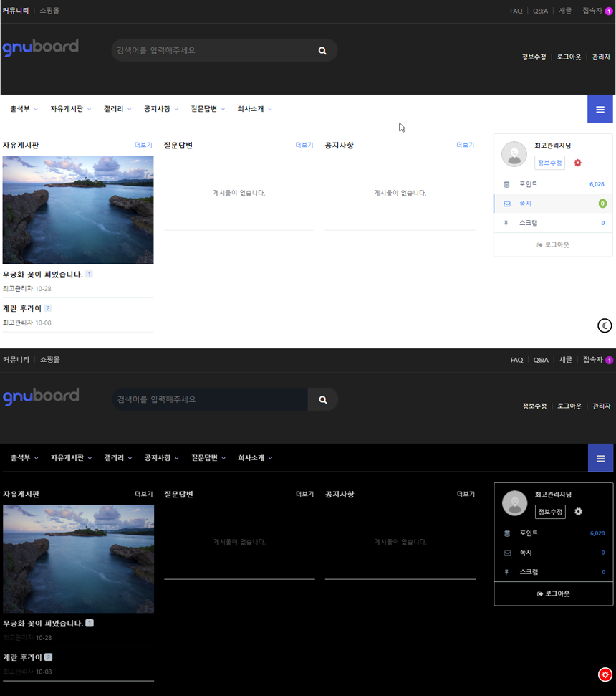Expand the 회사소개 dropdown in the light-theme nav
This screenshot has width=616, height=696.
tap(254, 109)
